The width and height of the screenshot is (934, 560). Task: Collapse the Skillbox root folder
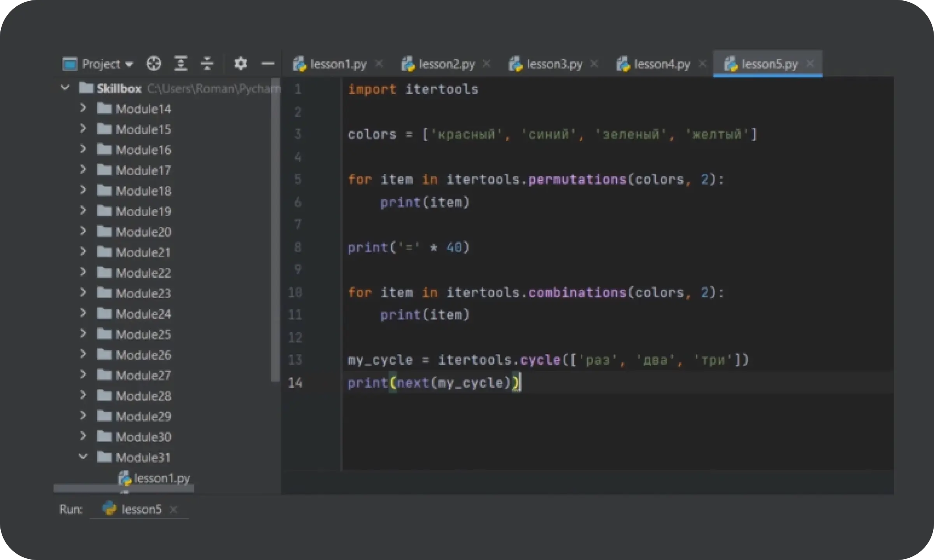pos(65,88)
